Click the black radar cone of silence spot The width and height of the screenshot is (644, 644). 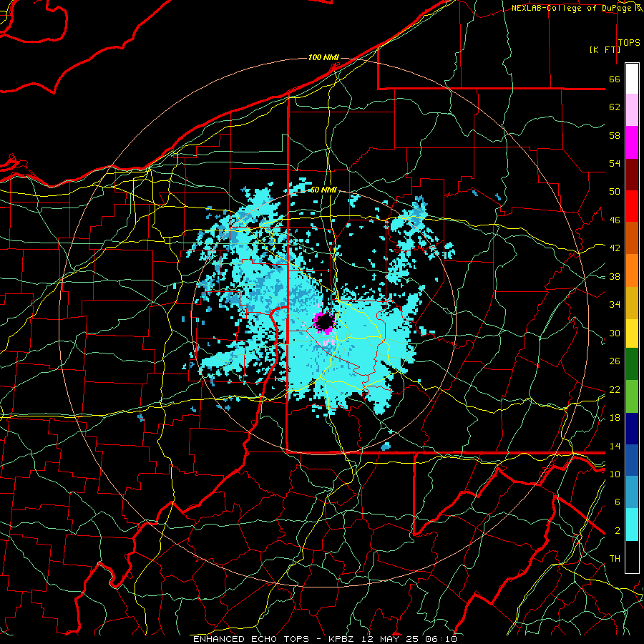pos(326,321)
